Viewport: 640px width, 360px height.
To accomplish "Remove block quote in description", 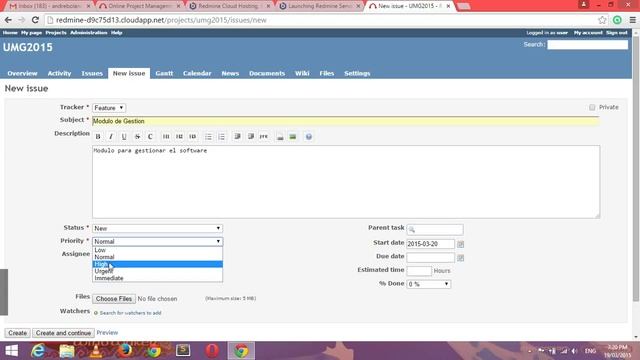I will [x=251, y=137].
